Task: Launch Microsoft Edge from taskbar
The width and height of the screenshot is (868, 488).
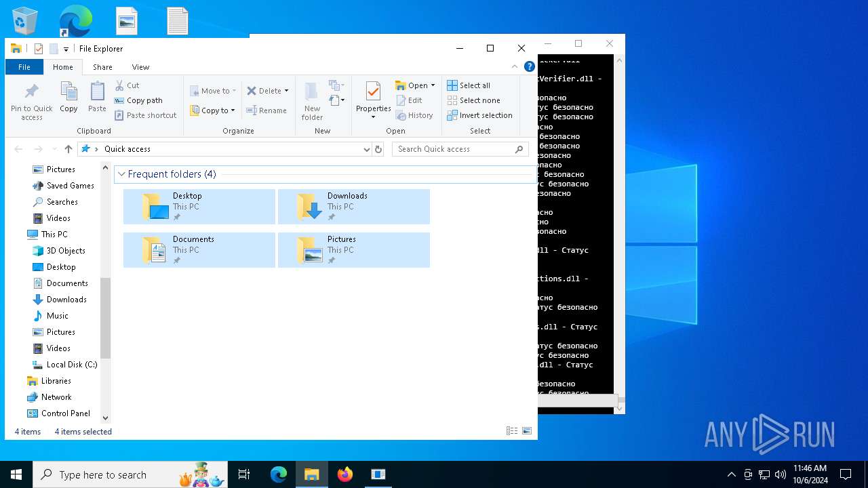Action: [279, 474]
